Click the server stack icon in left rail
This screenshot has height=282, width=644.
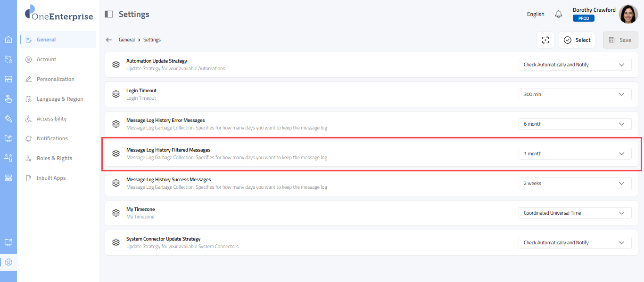[8, 177]
